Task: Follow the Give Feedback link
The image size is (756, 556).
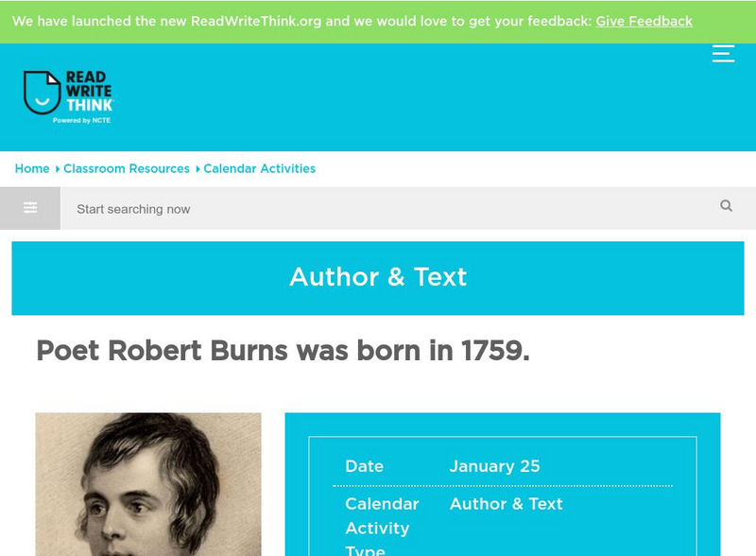Action: tap(644, 21)
